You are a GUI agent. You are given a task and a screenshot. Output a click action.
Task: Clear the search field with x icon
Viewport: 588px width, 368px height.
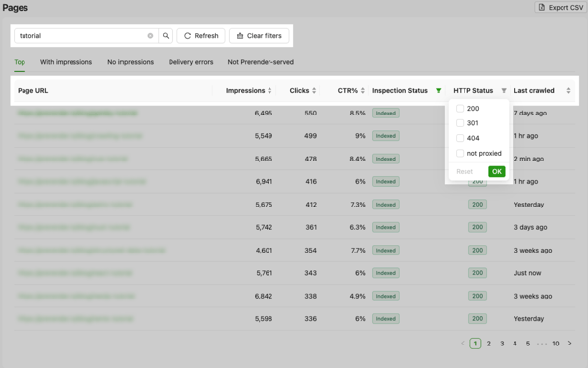[150, 36]
